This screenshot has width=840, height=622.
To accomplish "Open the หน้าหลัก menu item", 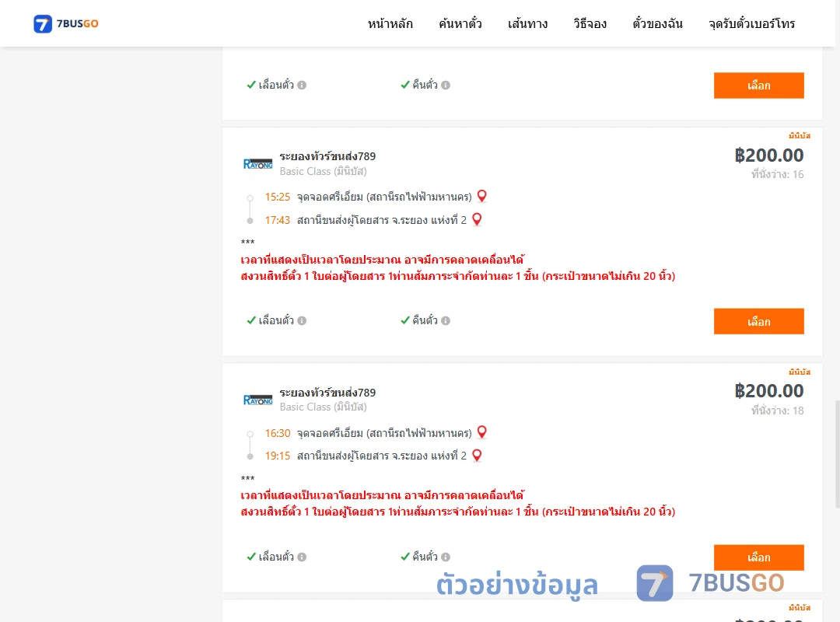I will [x=390, y=23].
